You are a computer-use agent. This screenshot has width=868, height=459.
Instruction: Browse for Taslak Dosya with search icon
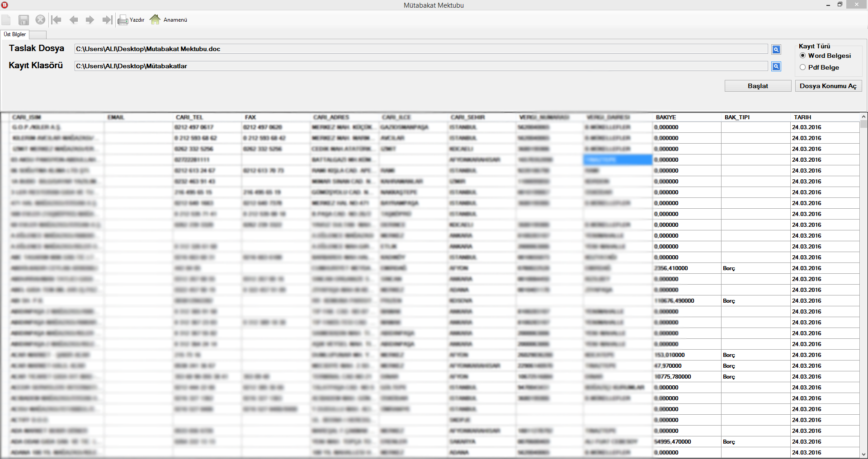[x=776, y=49]
